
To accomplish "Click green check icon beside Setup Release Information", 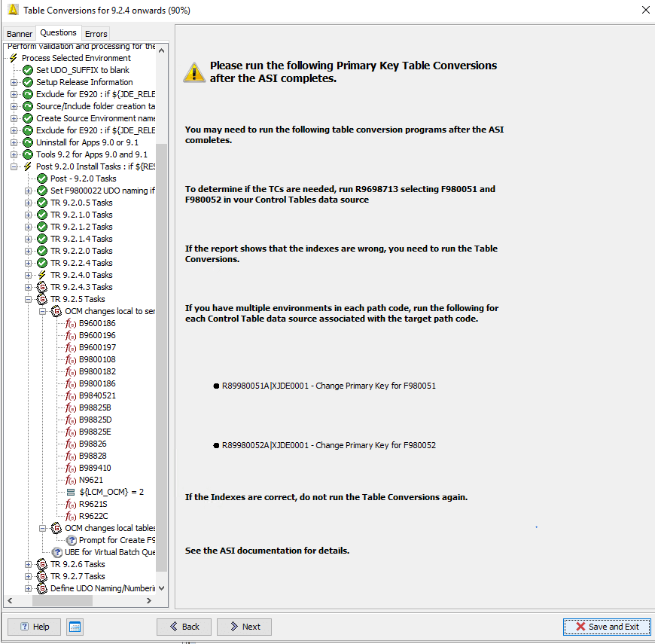I will click(28, 82).
